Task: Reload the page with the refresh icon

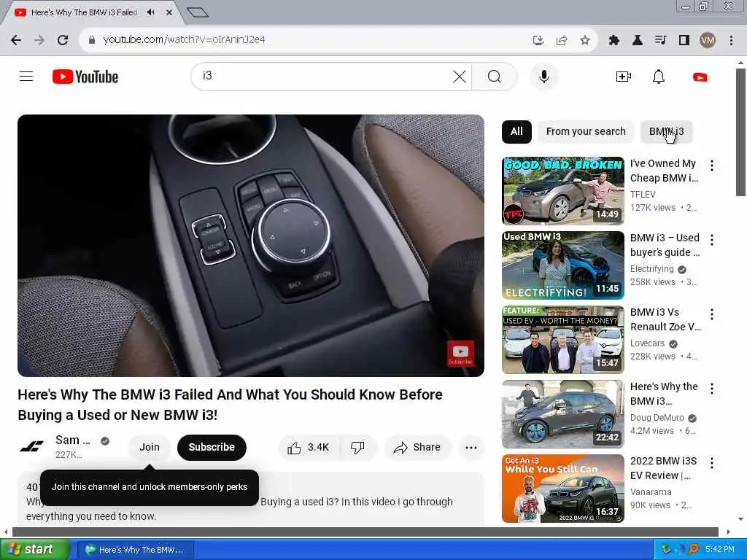Action: [63, 40]
